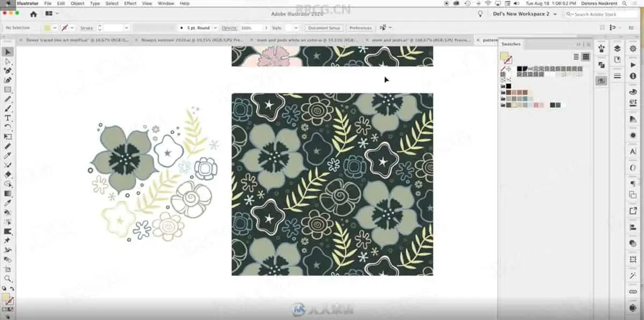Image resolution: width=644 pixels, height=320 pixels.
Task: Open the Info panel icon
Action: 633,76
